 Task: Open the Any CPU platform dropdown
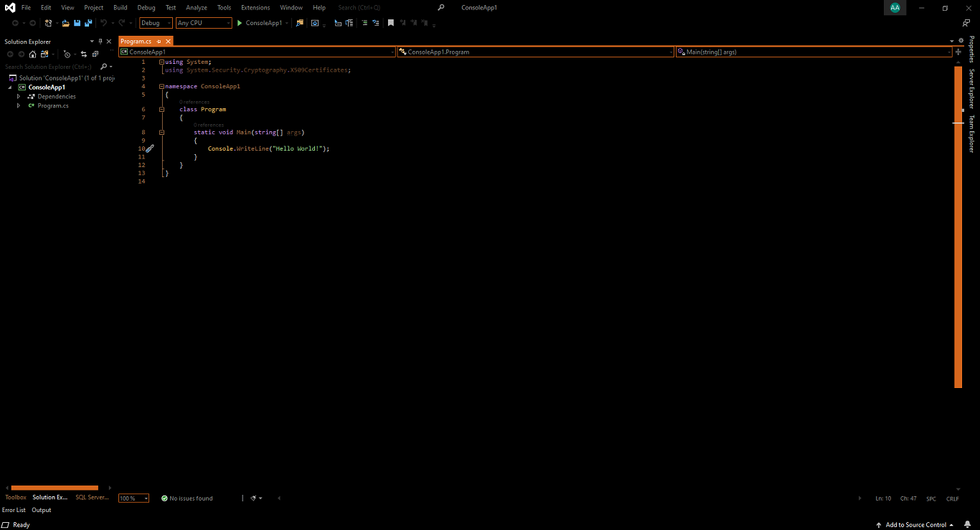click(x=204, y=23)
